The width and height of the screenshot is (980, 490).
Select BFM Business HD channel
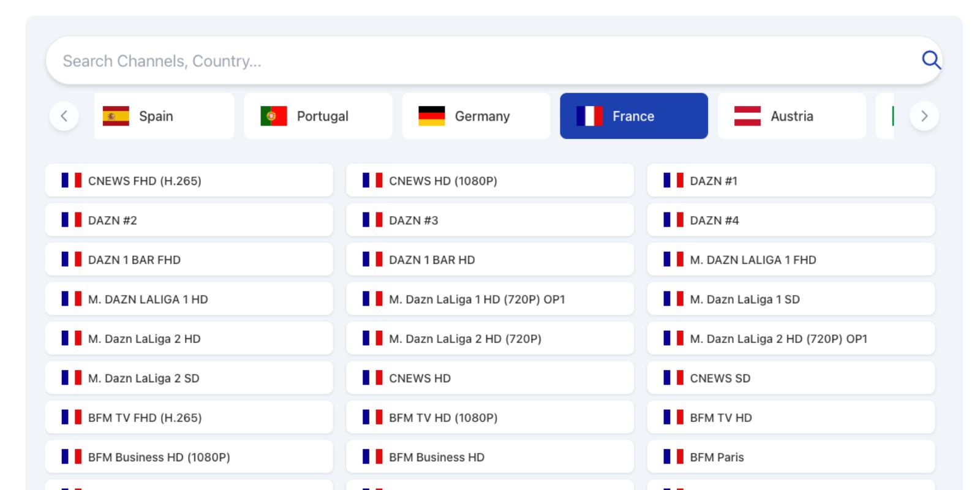[x=489, y=457]
